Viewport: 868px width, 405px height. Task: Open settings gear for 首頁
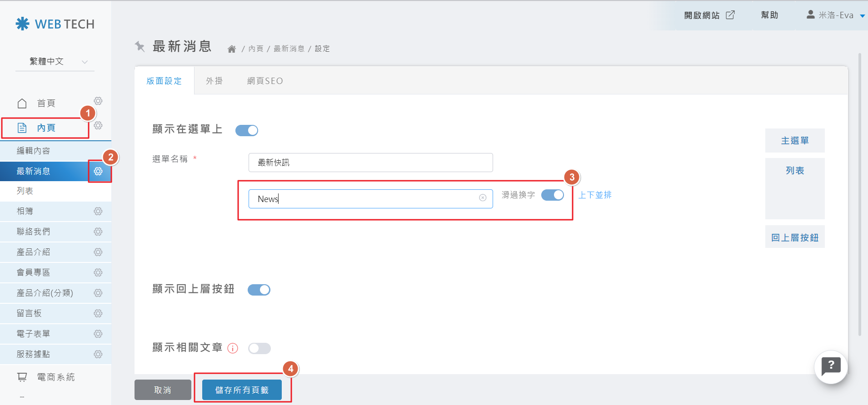click(x=98, y=101)
